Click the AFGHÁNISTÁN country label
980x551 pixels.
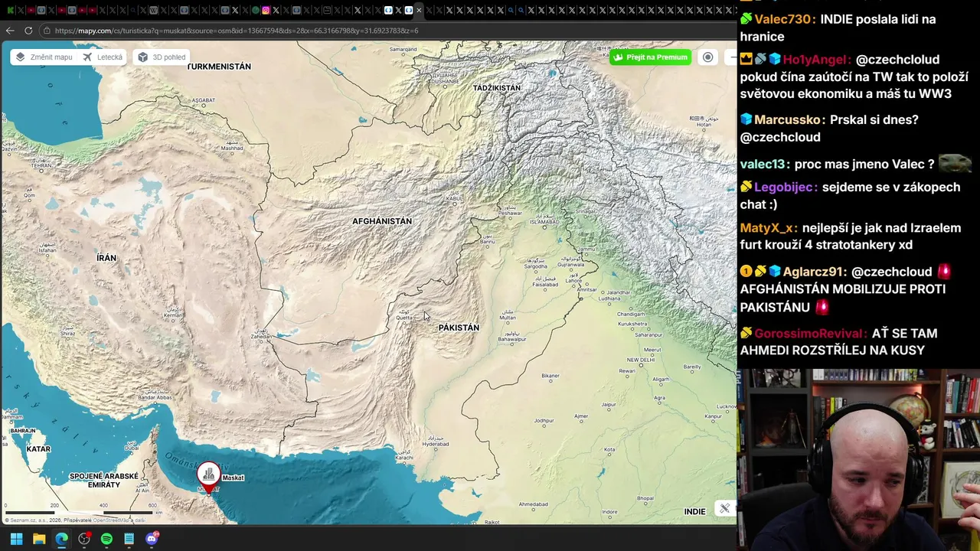coord(382,221)
